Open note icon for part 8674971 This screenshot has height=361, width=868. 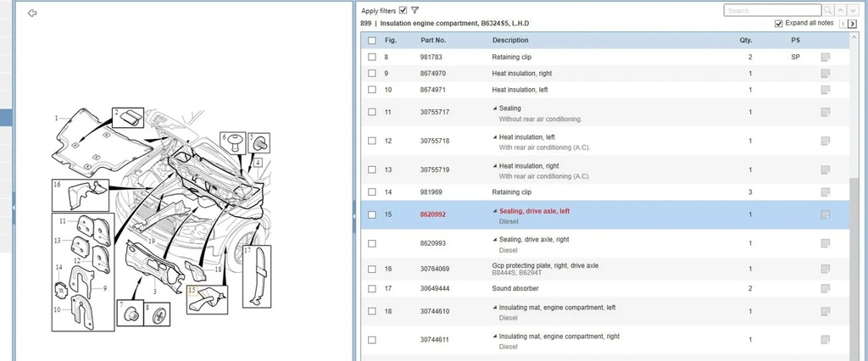click(x=826, y=90)
